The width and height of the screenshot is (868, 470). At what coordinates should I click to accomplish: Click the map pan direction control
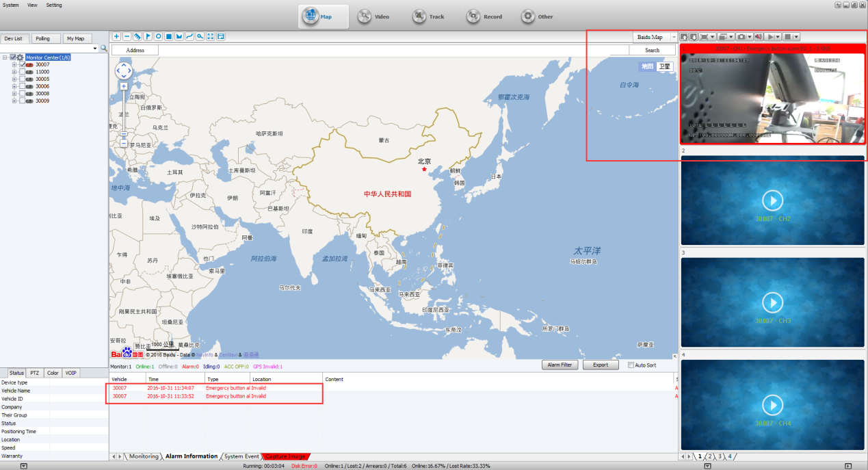(x=124, y=70)
